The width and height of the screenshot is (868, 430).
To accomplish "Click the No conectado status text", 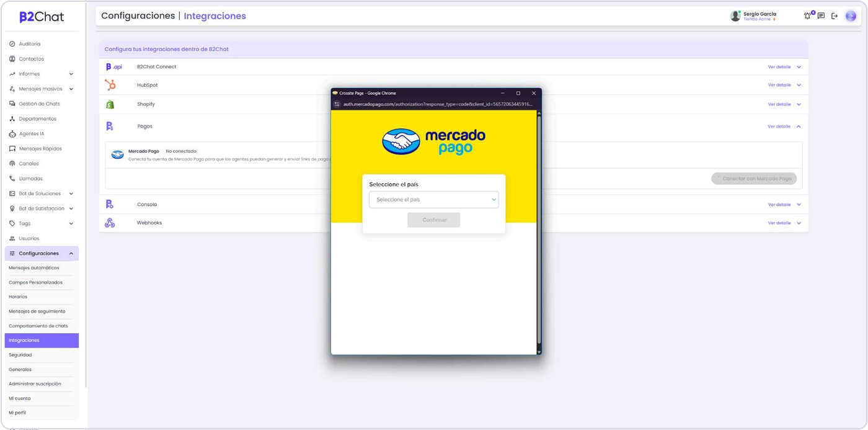I will point(181,151).
